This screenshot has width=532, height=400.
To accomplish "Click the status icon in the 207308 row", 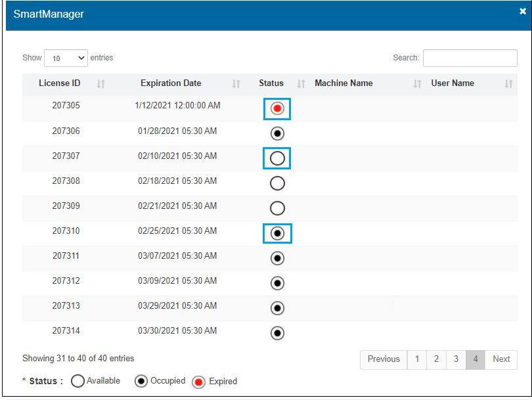I will pos(277,183).
